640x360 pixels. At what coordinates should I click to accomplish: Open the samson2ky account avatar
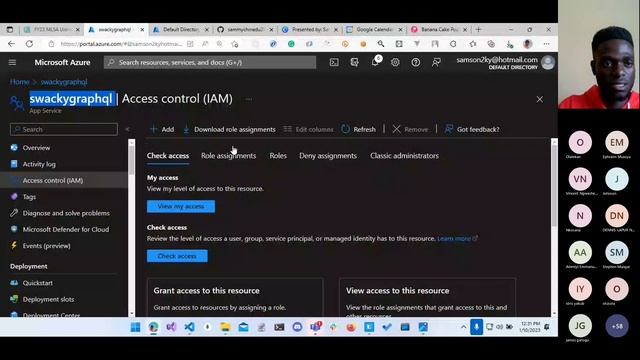(x=548, y=62)
